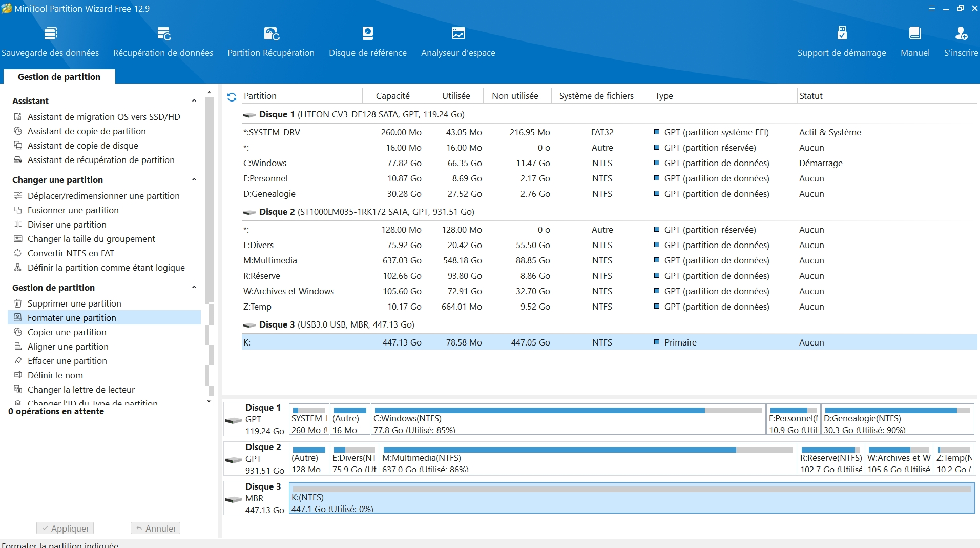Start Assistant de copie de partition
The height and width of the screenshot is (548, 980).
(x=87, y=131)
